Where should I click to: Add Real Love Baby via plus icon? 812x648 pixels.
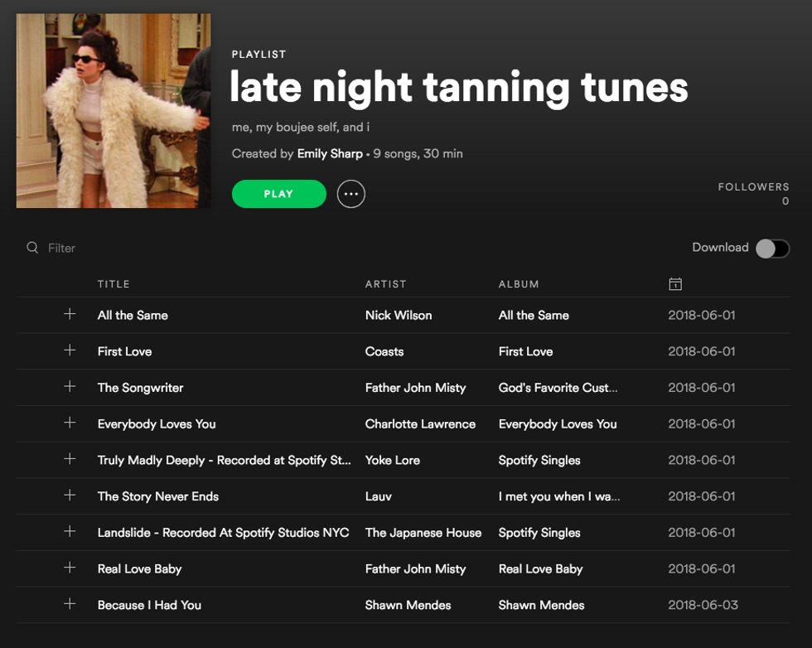(x=70, y=568)
